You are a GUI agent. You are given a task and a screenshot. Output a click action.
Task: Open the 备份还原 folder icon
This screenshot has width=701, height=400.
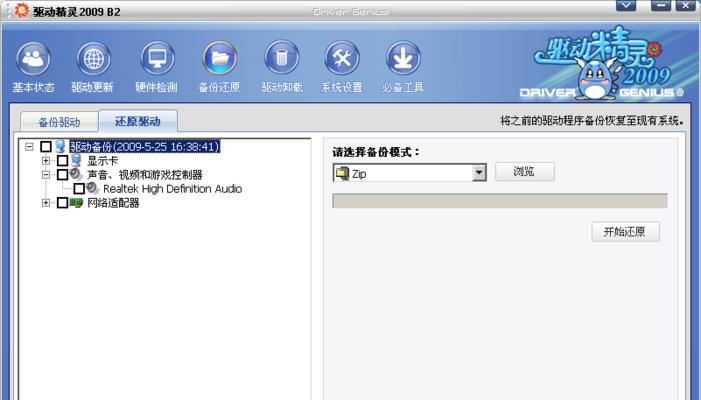pos(220,59)
